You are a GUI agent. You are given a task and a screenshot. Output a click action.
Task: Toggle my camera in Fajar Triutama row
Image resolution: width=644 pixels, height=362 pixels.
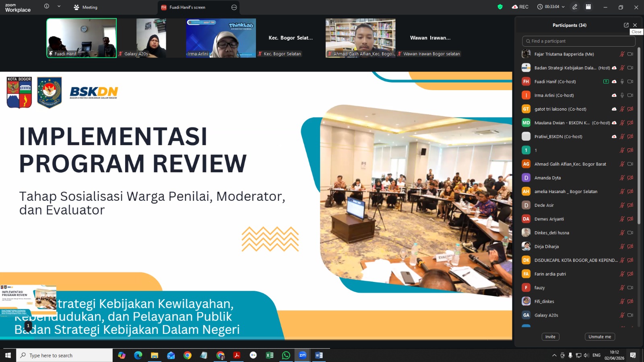[630, 54]
